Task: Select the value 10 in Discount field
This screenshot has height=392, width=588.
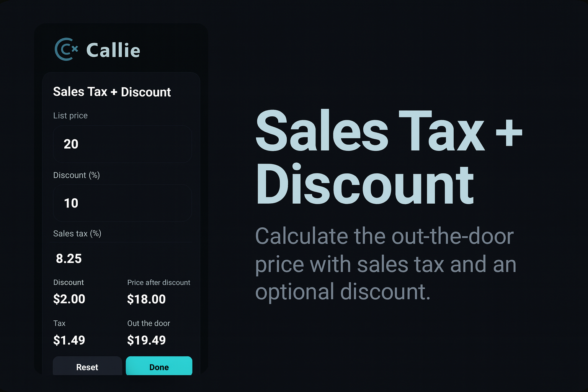Action: (x=70, y=203)
